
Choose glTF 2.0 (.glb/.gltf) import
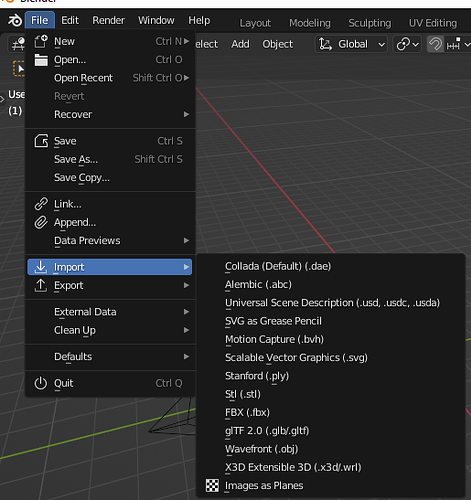click(x=331, y=431)
